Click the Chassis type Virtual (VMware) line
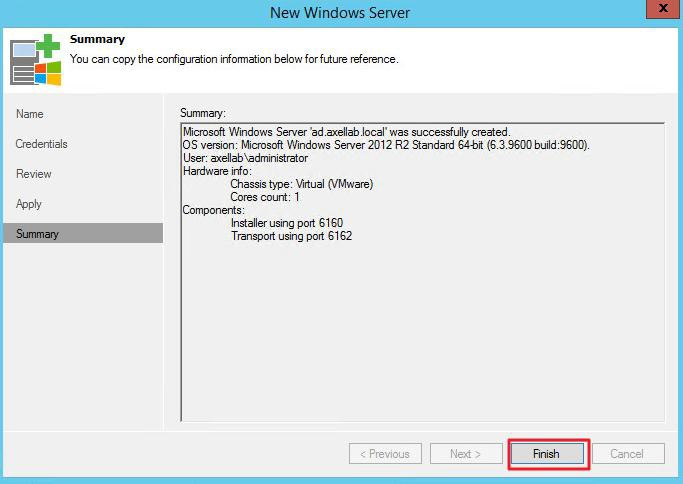This screenshot has width=683, height=484. (301, 184)
